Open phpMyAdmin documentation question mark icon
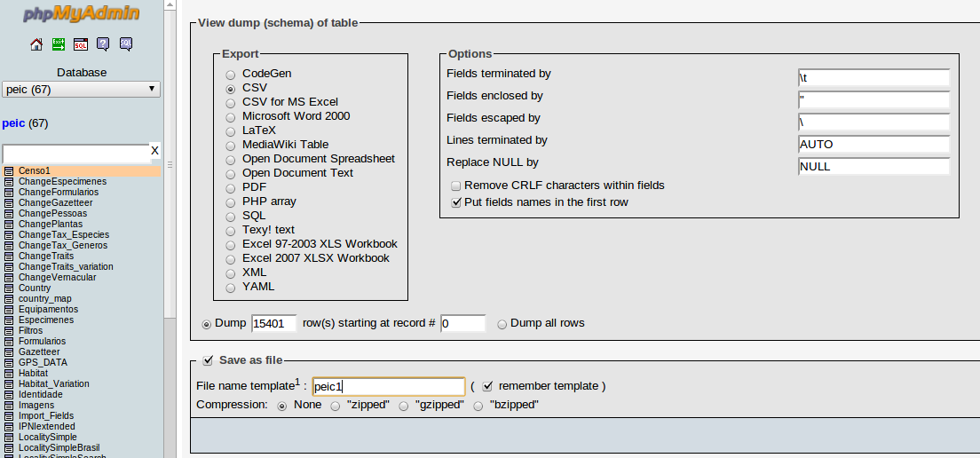Image resolution: width=980 pixels, height=458 pixels. coord(103,44)
